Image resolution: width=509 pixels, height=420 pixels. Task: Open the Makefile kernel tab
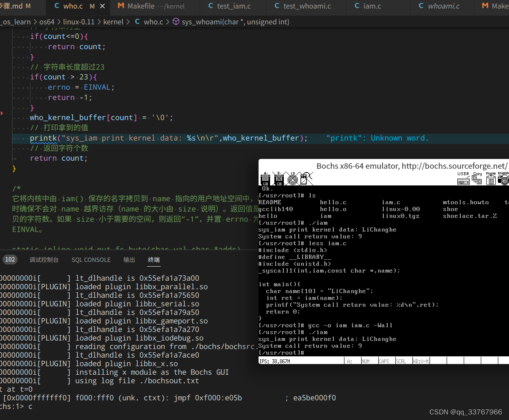pos(151,6)
